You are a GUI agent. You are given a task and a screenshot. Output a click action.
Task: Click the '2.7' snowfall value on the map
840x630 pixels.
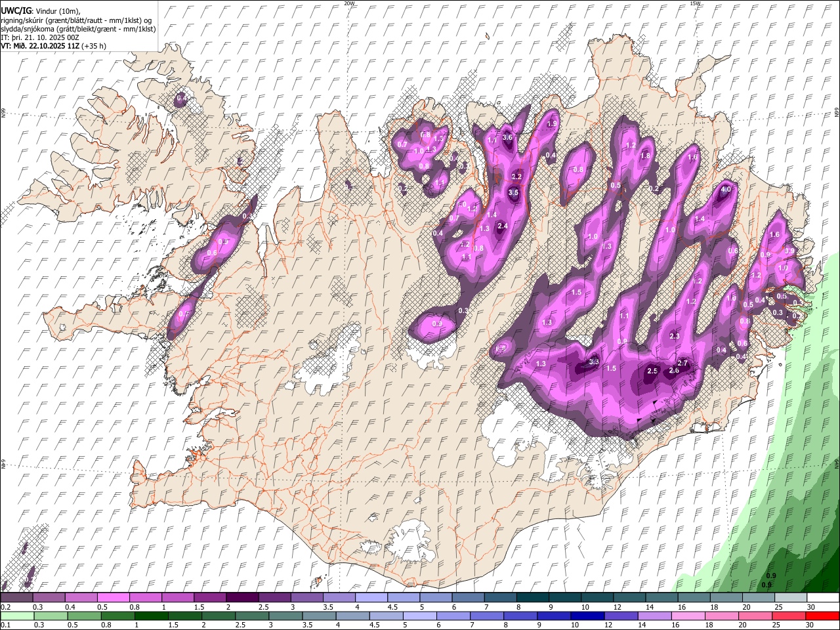point(682,364)
